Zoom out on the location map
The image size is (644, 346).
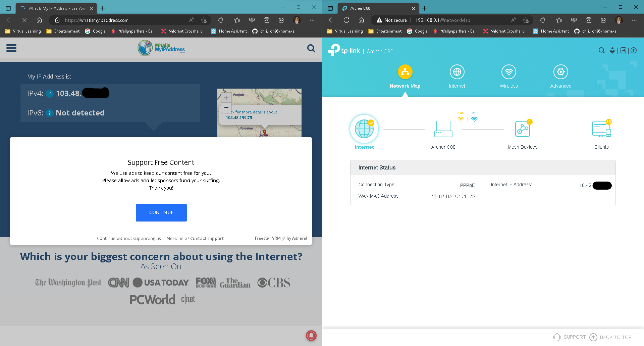226,108
